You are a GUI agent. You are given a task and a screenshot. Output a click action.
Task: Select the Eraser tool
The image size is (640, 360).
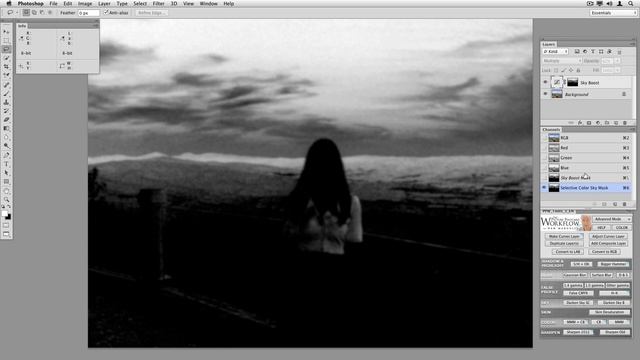[6, 120]
